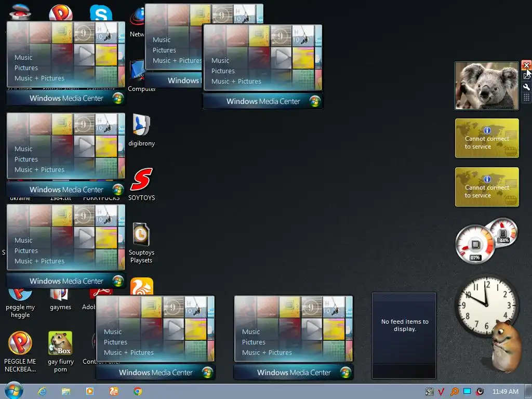Click the memory dial showing 44%
The image size is (532, 399).
click(x=503, y=232)
